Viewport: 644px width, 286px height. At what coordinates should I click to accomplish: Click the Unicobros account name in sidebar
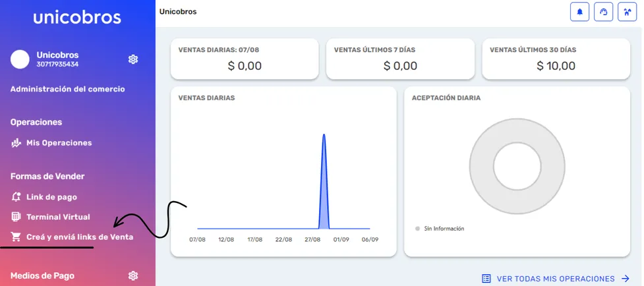coord(57,55)
